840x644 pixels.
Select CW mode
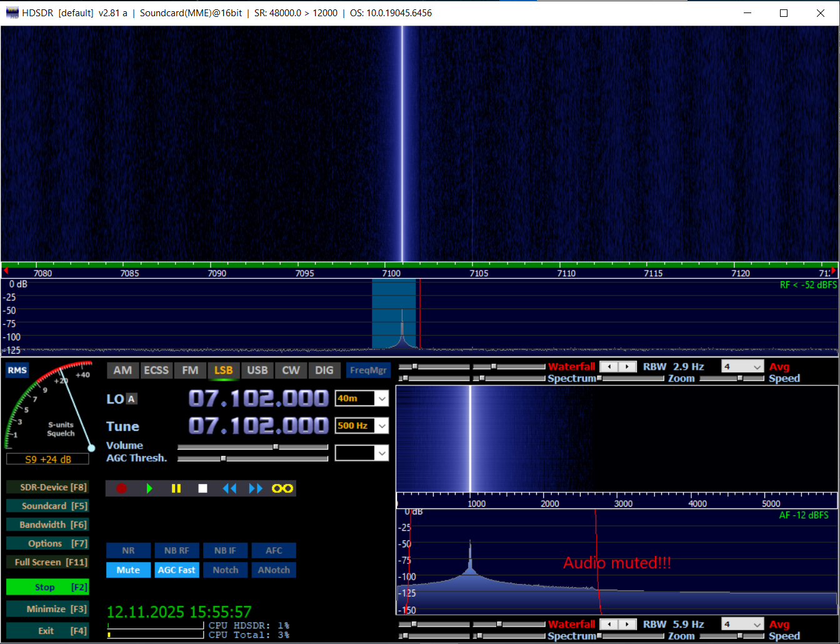pyautogui.click(x=291, y=370)
